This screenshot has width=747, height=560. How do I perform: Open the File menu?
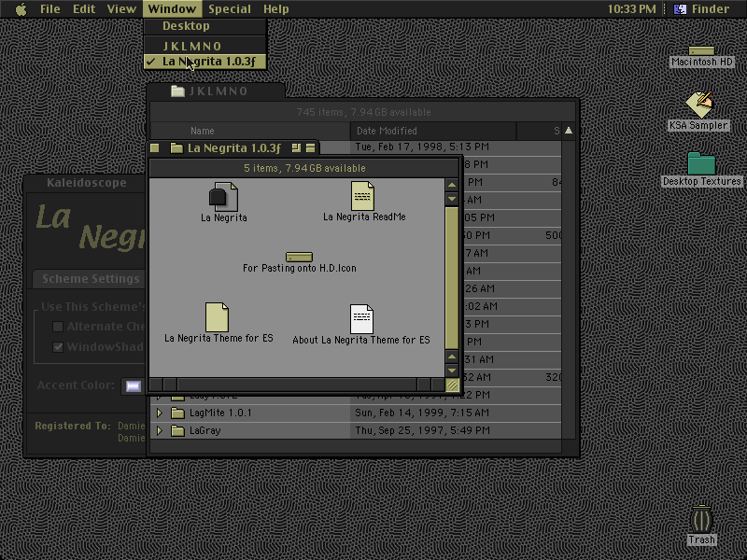coord(50,9)
